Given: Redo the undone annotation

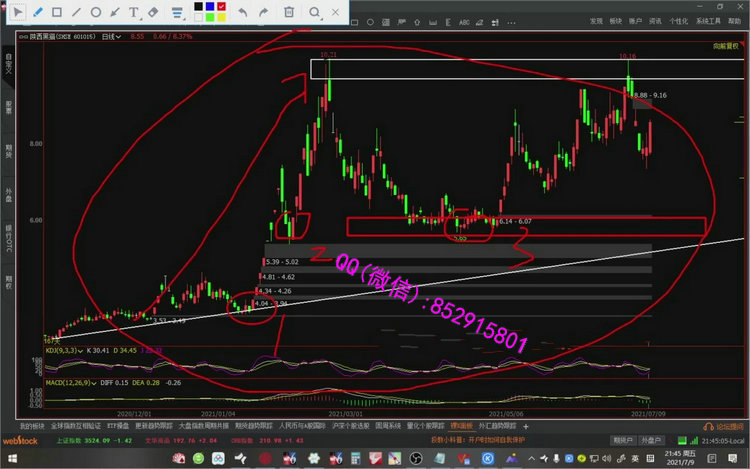Looking at the screenshot, I should pyautogui.click(x=262, y=12).
